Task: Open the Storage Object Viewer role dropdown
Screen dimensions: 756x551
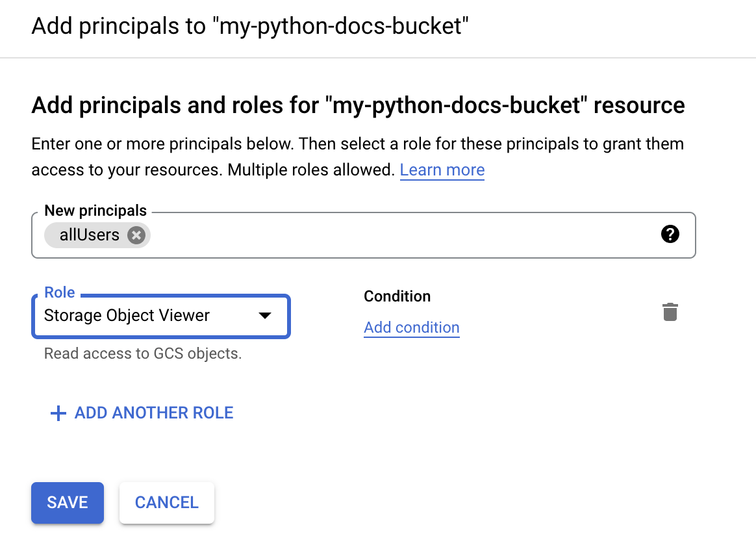Action: 160,316
